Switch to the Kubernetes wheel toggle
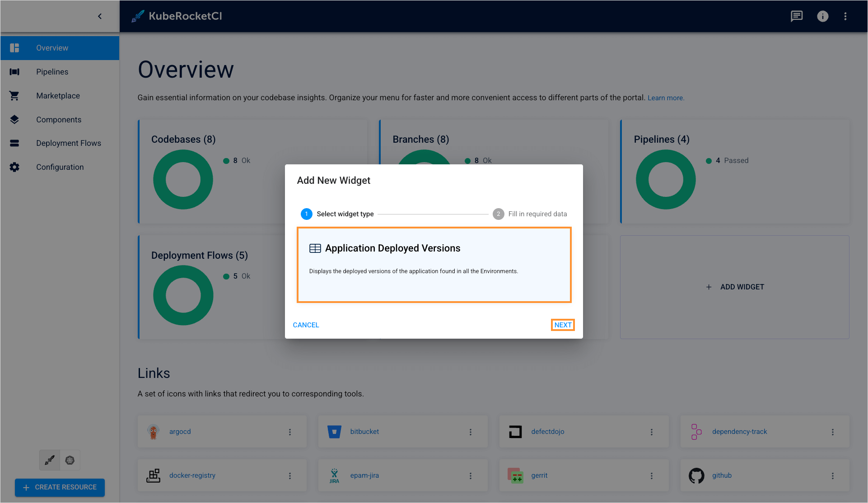This screenshot has height=503, width=868. [x=70, y=460]
